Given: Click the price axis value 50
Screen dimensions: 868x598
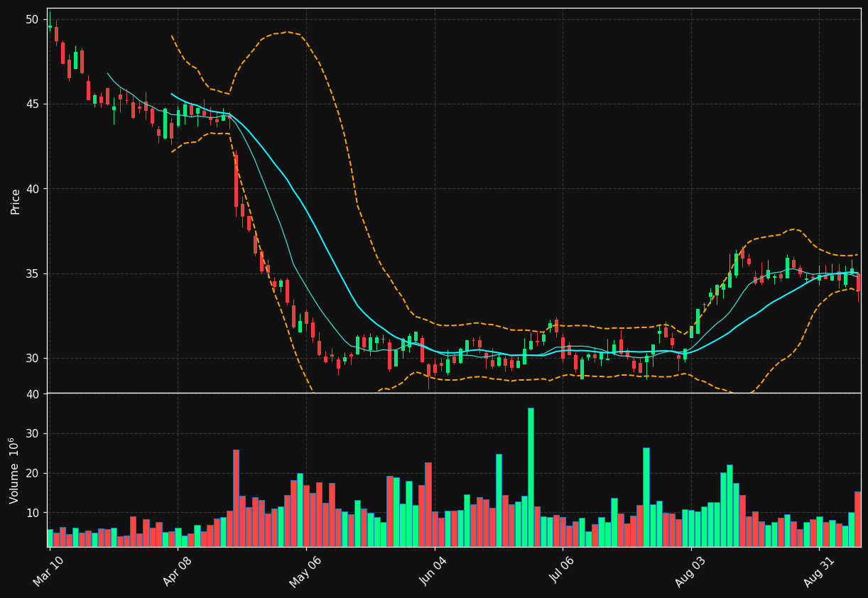Looking at the screenshot, I should click(x=33, y=19).
